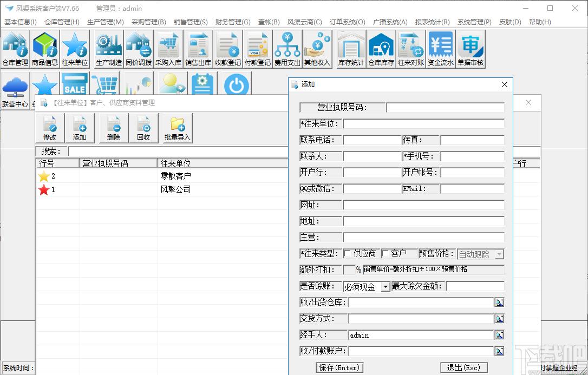Open the 付款登记 toolbar icon
Image resolution: width=588 pixels, height=375 pixels.
pyautogui.click(x=258, y=49)
